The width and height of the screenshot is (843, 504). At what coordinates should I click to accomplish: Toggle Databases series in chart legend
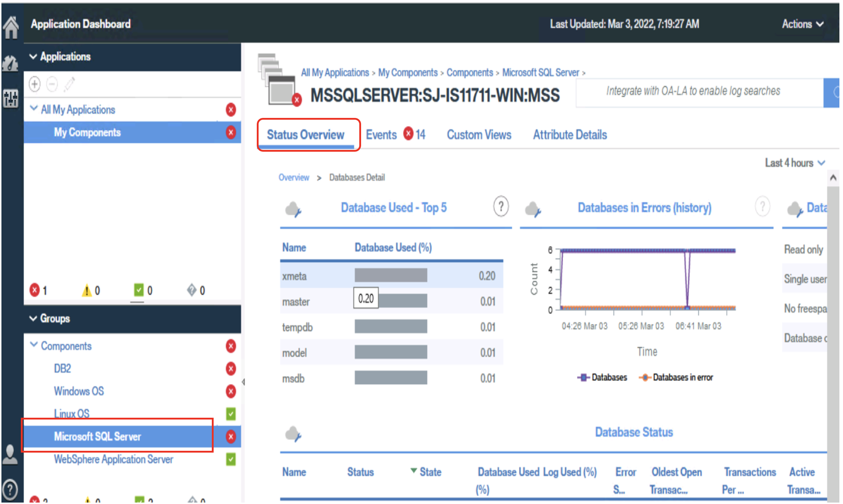pyautogui.click(x=602, y=377)
